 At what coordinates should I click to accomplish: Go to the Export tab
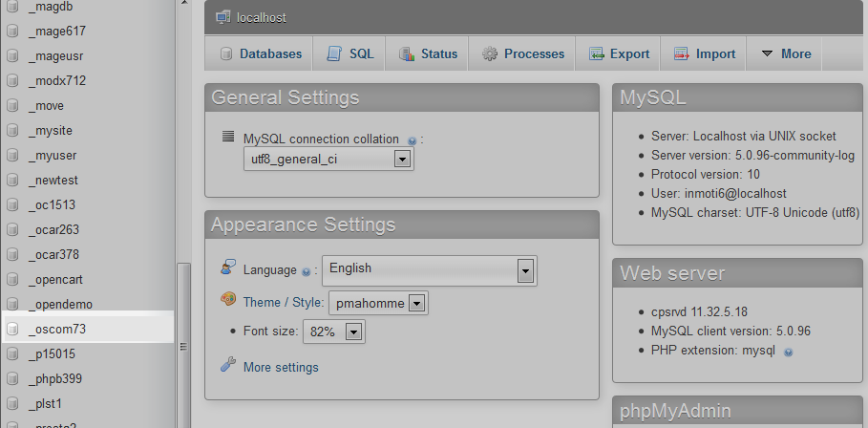coord(619,54)
